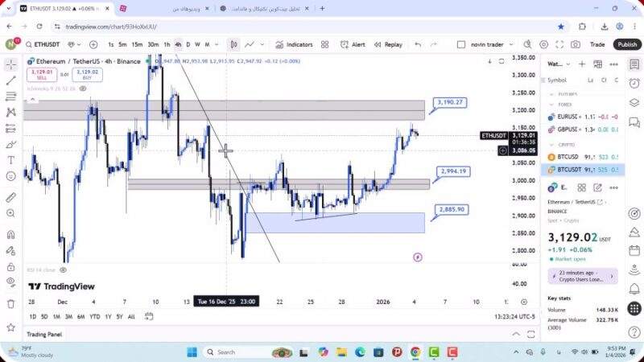Select the 3M date range

(69, 316)
